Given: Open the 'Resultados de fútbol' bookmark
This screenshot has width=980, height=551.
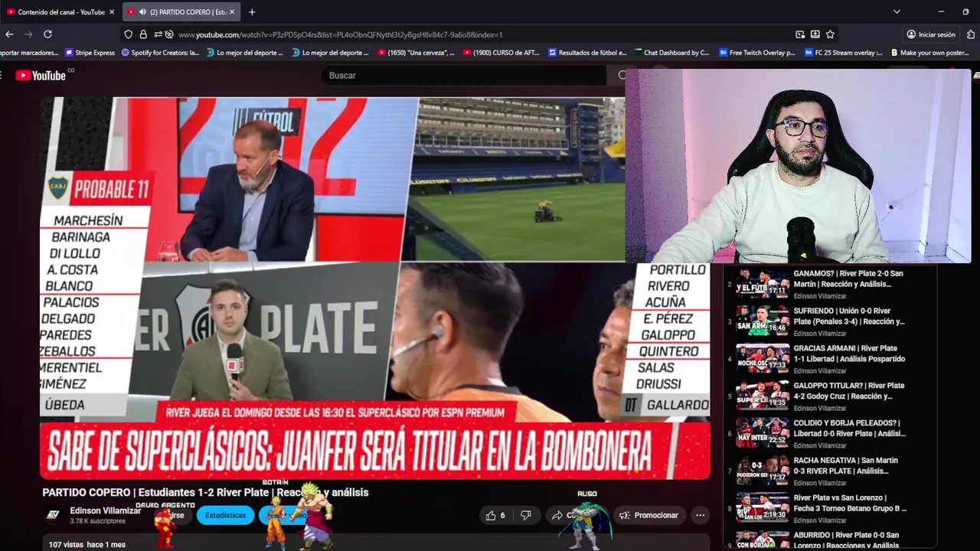Looking at the screenshot, I should click(x=587, y=53).
